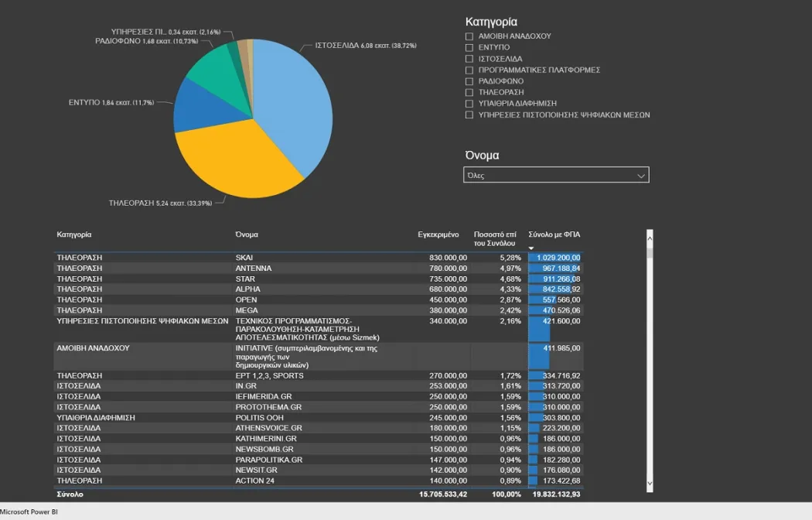
Task: Click the table scrollbar up arrow
Action: coord(650,235)
